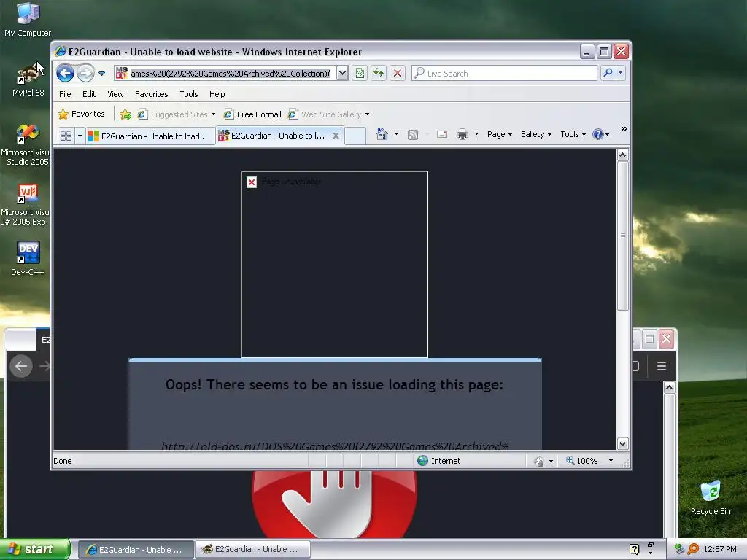Open the Tools menu in menu bar

pyautogui.click(x=189, y=94)
